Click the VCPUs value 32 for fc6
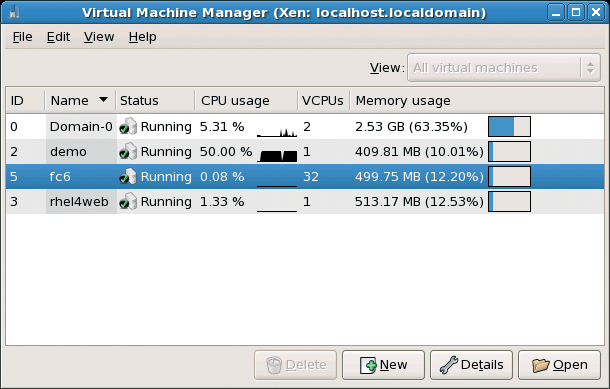Image resolution: width=610 pixels, height=389 pixels. coord(311,177)
